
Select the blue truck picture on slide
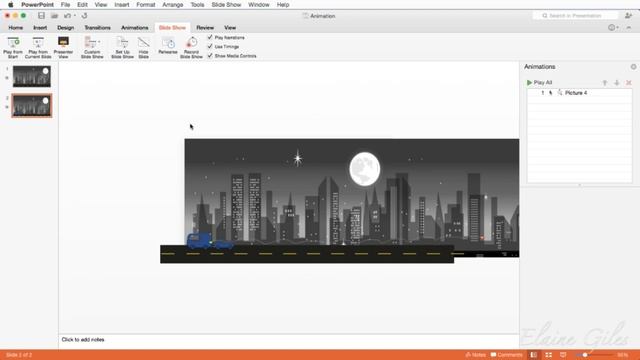[210, 240]
